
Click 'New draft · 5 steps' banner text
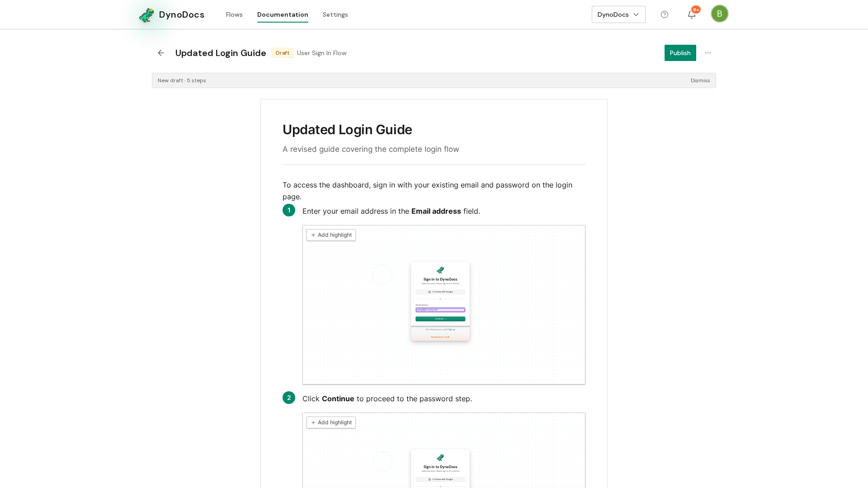(182, 80)
